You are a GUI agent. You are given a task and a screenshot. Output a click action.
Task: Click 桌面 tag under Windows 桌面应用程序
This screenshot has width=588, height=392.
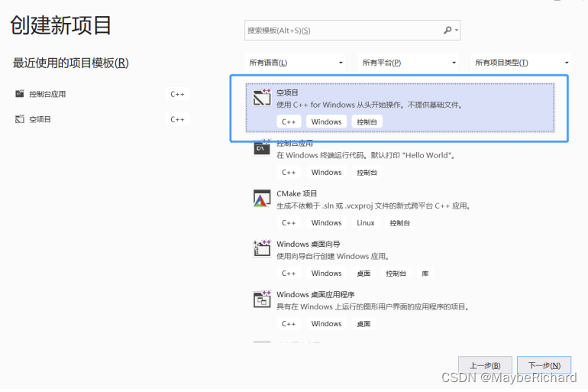coord(363,324)
